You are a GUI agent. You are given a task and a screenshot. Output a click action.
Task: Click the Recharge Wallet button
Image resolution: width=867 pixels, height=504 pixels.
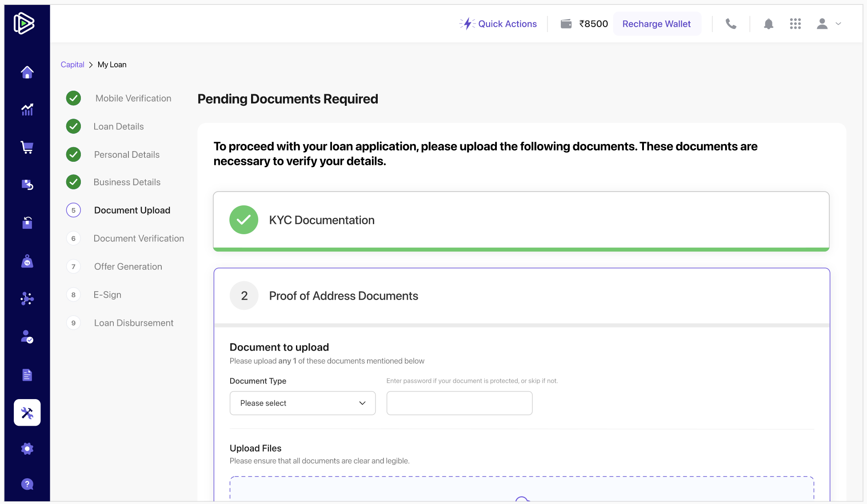pos(656,24)
